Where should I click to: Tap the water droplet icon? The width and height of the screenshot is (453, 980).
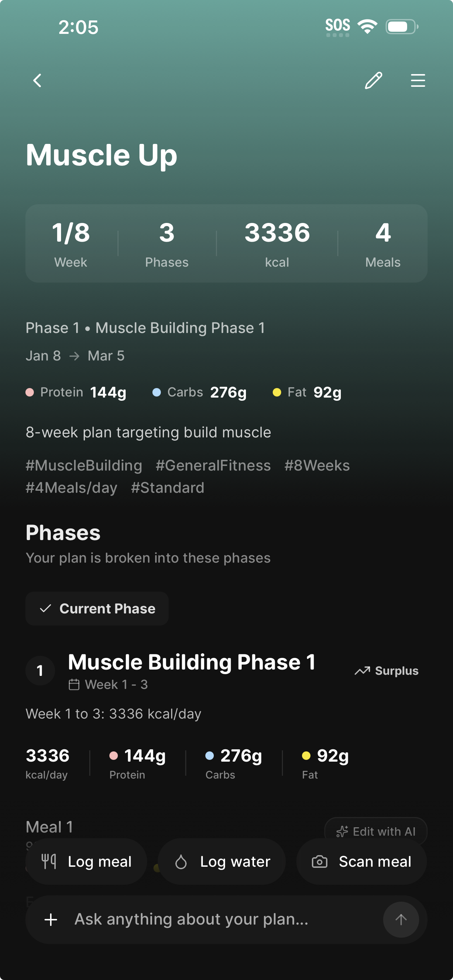(x=181, y=862)
